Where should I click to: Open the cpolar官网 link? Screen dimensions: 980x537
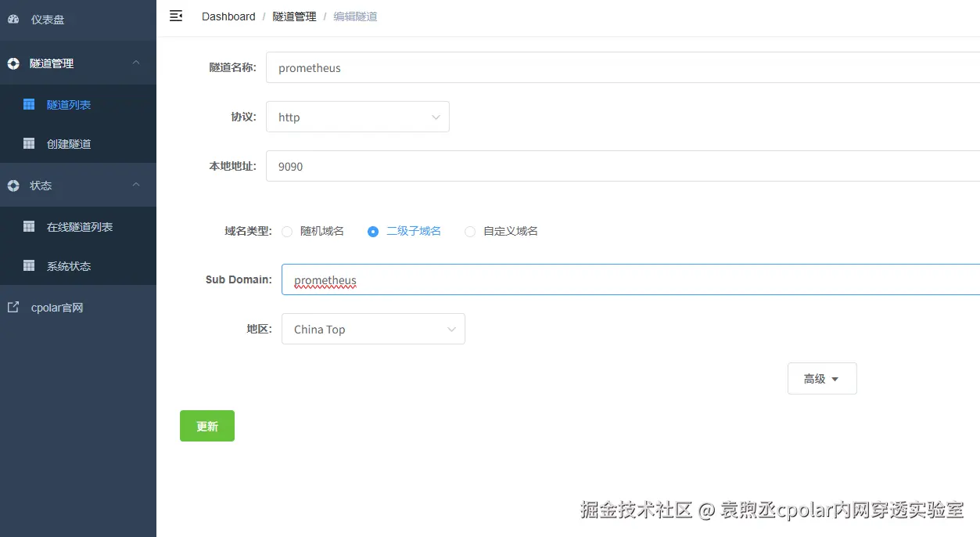click(78, 307)
